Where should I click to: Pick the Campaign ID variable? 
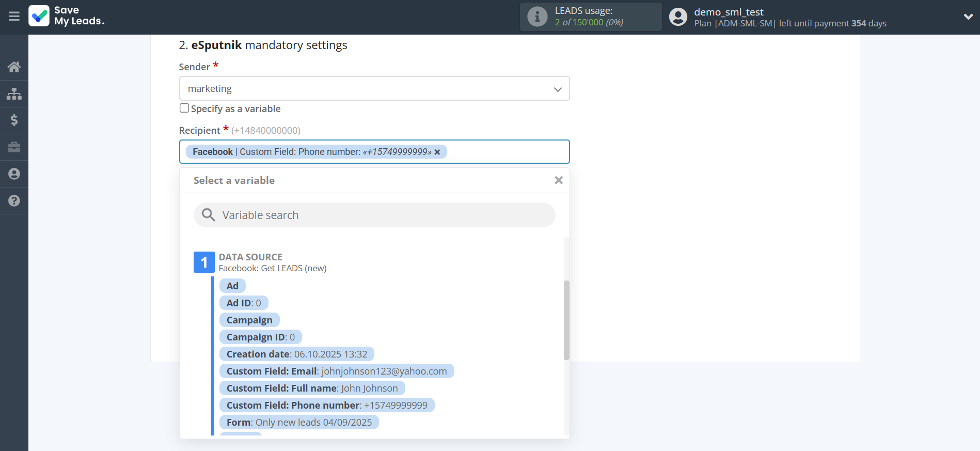(x=260, y=337)
